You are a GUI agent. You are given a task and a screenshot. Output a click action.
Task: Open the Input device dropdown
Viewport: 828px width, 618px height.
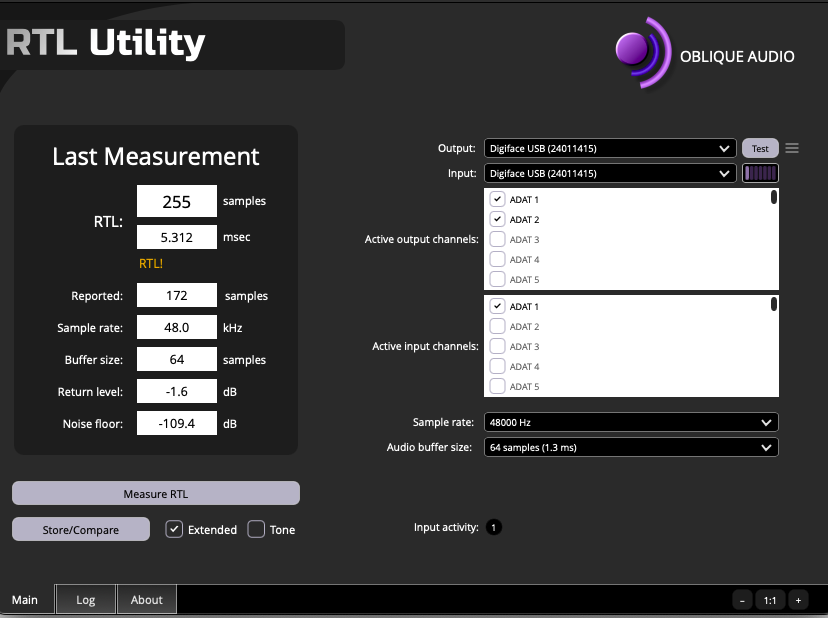click(610, 173)
